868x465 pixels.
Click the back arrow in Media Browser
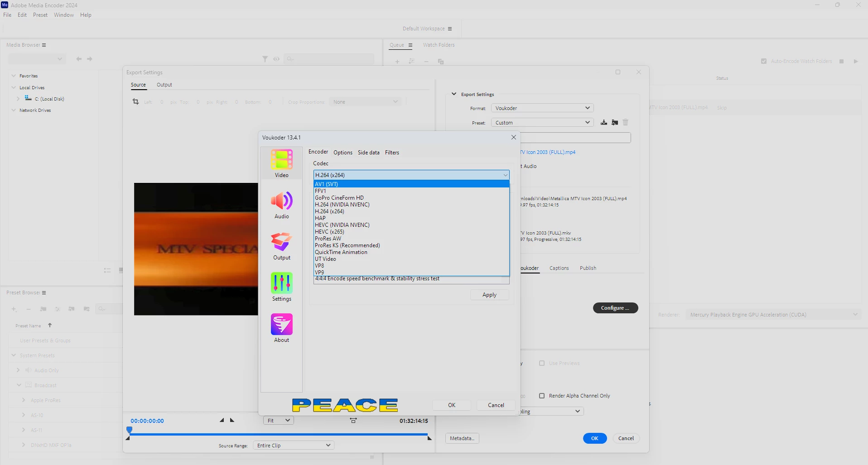coord(79,59)
